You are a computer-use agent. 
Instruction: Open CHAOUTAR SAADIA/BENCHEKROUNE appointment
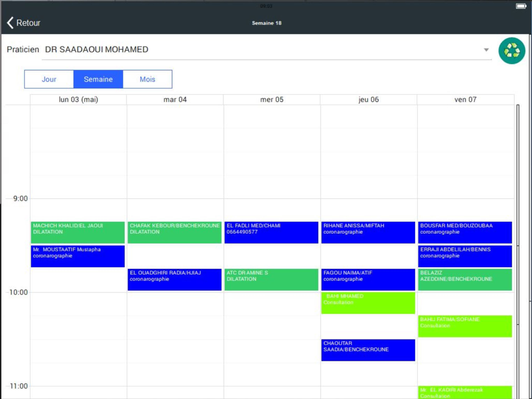point(368,350)
